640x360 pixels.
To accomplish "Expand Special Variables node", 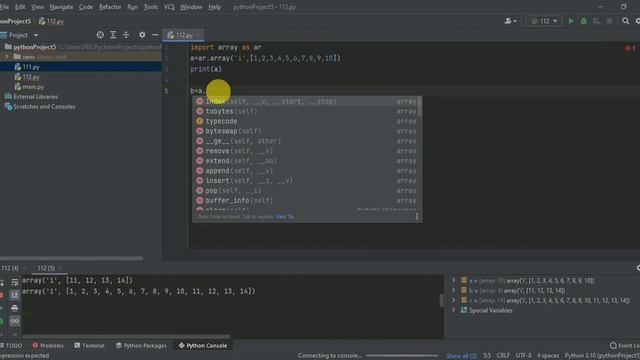I will pyautogui.click(x=453, y=310).
